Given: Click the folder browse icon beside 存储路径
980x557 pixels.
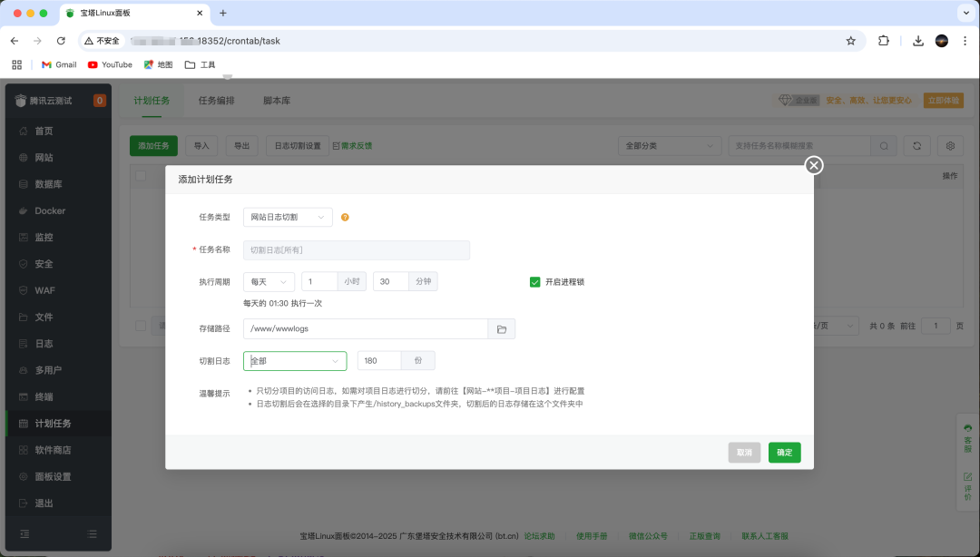Looking at the screenshot, I should point(500,328).
